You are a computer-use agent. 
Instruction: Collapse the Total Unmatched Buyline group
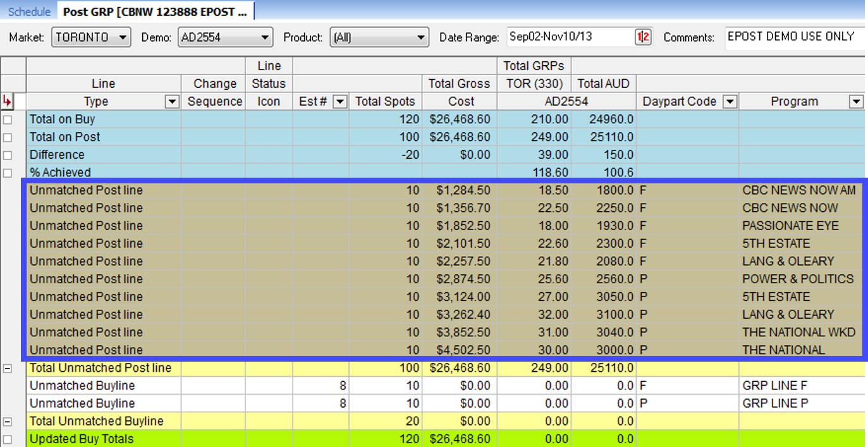coord(7,422)
